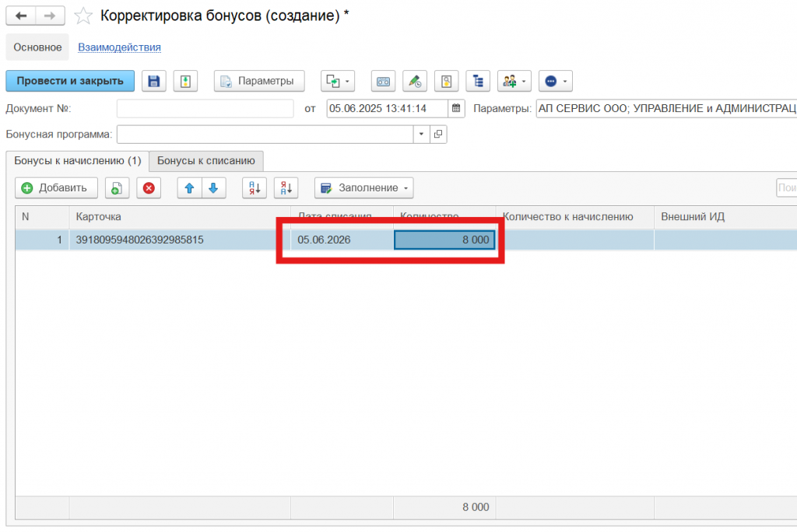Delete the selected row with the red X
This screenshot has height=532, width=797.
click(x=149, y=187)
